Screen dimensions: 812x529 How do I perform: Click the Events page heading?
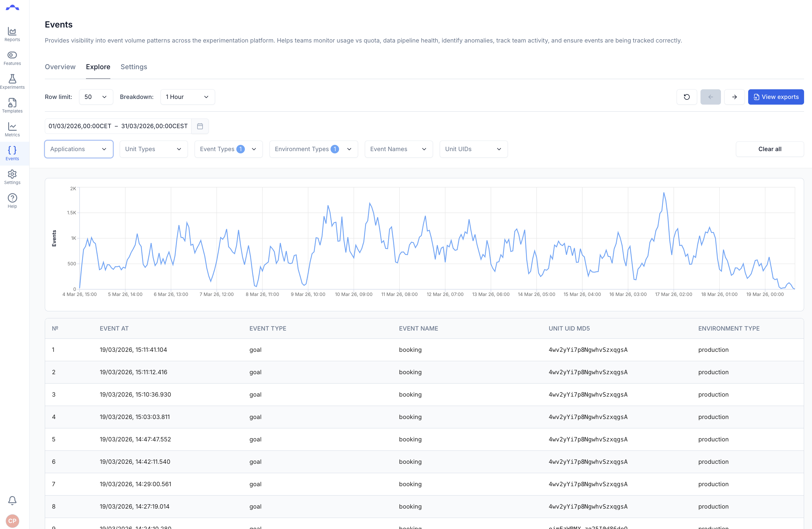tap(59, 25)
